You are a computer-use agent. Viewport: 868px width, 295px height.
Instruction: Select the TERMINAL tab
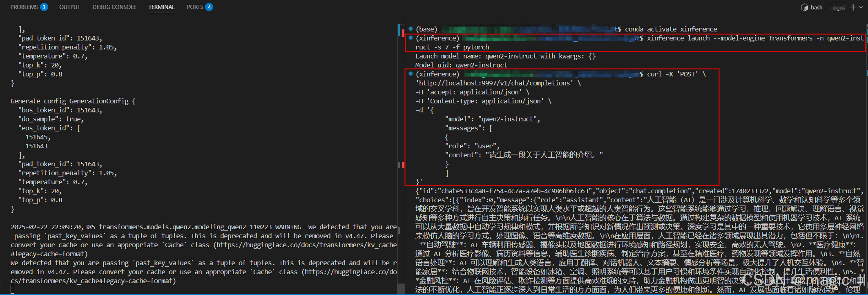point(161,7)
